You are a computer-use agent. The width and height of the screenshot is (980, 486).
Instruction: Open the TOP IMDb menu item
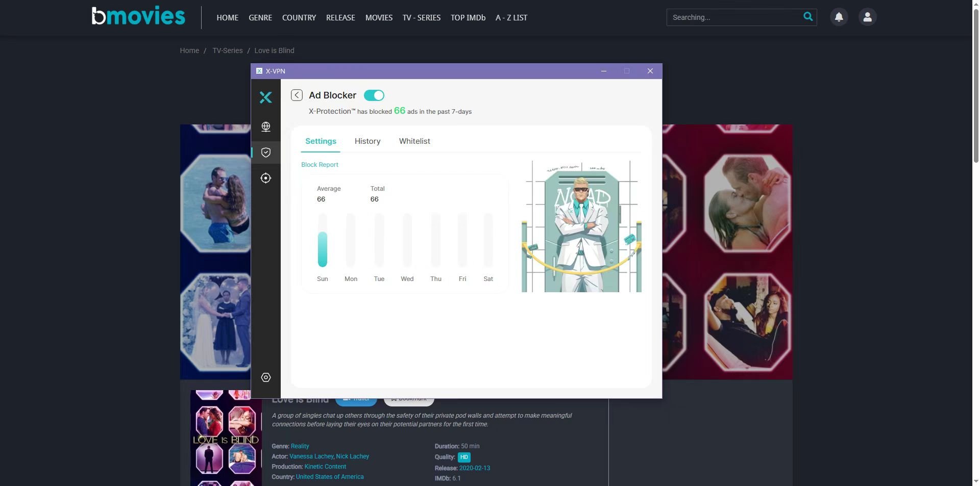pos(468,17)
